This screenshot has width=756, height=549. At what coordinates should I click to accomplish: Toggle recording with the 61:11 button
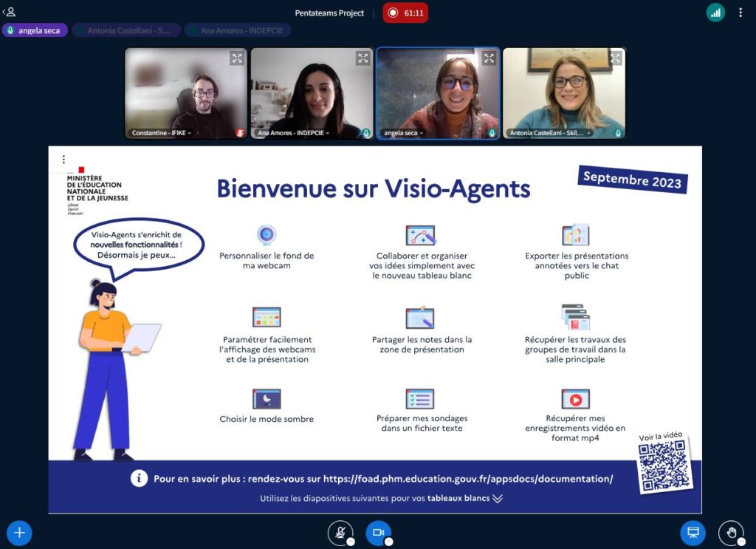[405, 13]
